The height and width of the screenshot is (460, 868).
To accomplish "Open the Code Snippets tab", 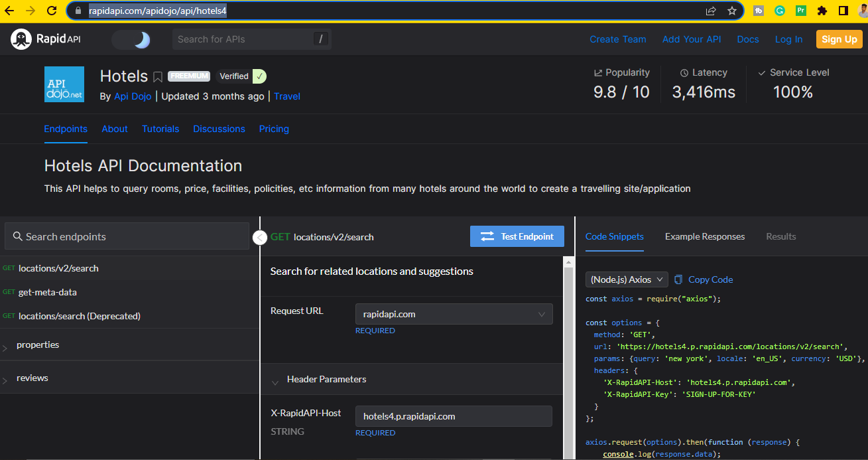I will (615, 236).
